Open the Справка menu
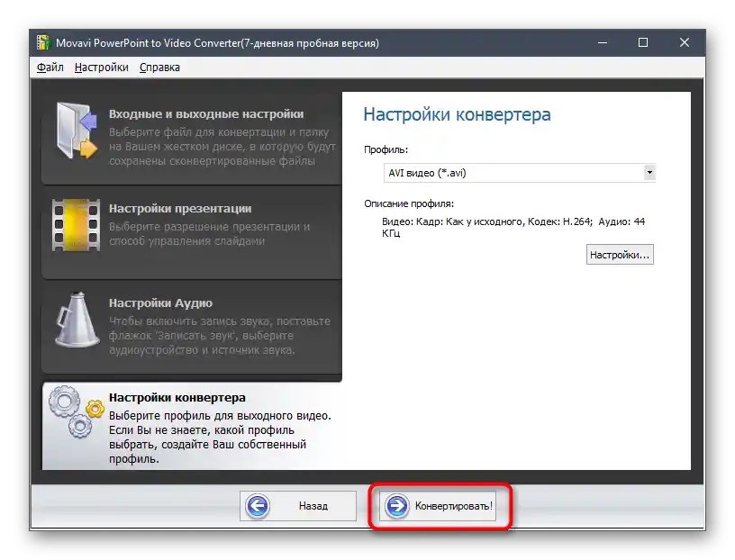Image resolution: width=735 pixels, height=560 pixels. (x=159, y=68)
